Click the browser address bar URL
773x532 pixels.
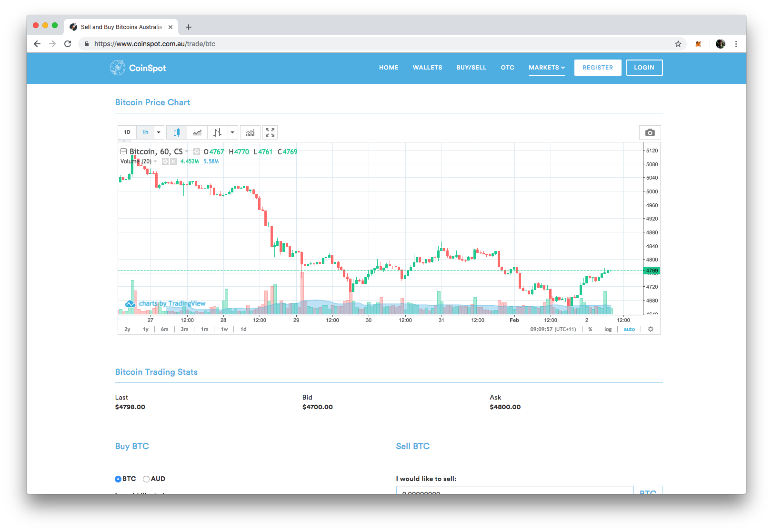(x=155, y=44)
